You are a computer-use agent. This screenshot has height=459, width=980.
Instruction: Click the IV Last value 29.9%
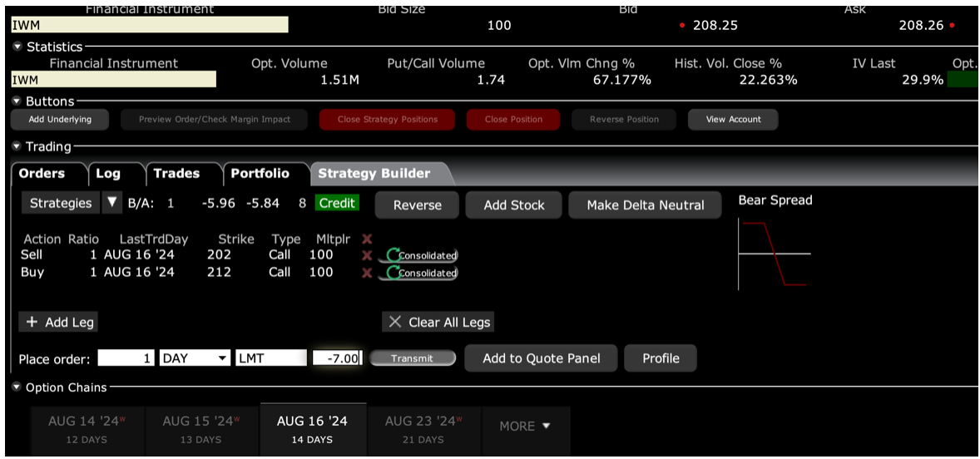(x=923, y=80)
